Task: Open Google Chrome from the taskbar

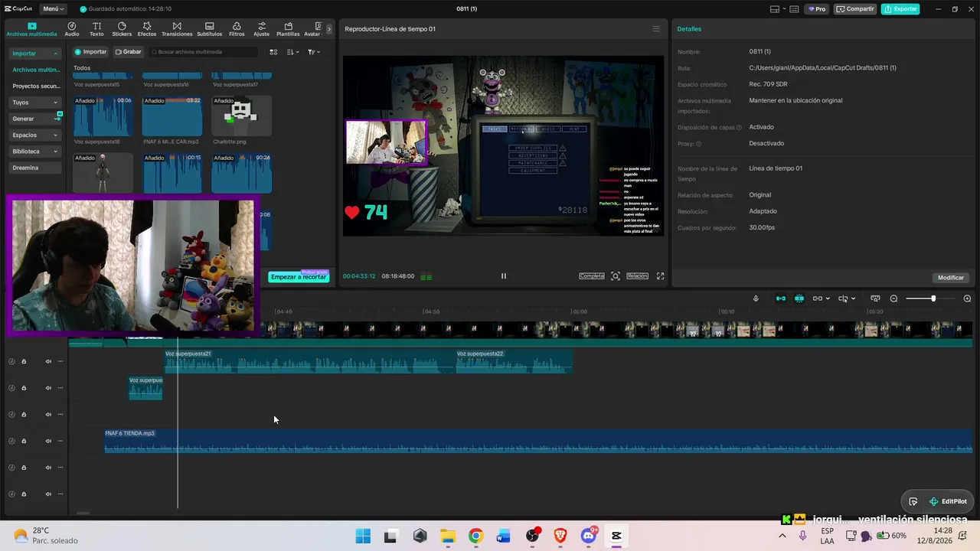Action: pos(475,536)
